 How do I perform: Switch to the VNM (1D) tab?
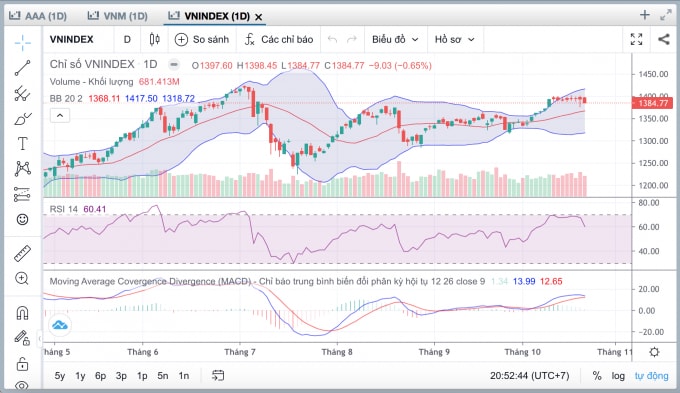coord(118,16)
